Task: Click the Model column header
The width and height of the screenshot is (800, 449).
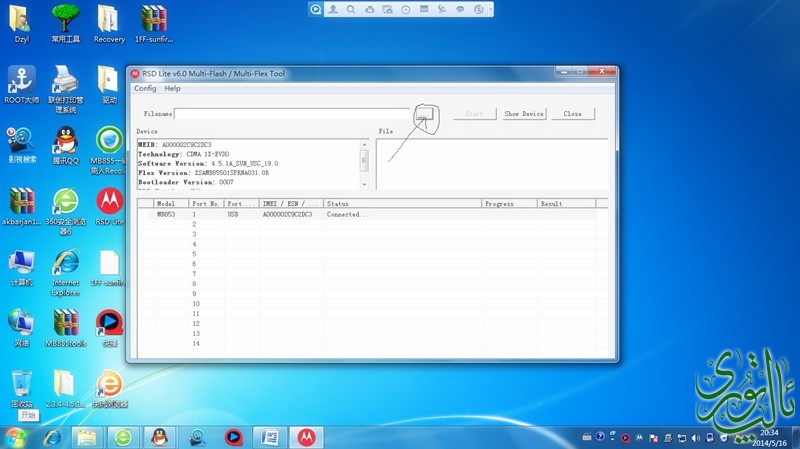Action: 171,204
